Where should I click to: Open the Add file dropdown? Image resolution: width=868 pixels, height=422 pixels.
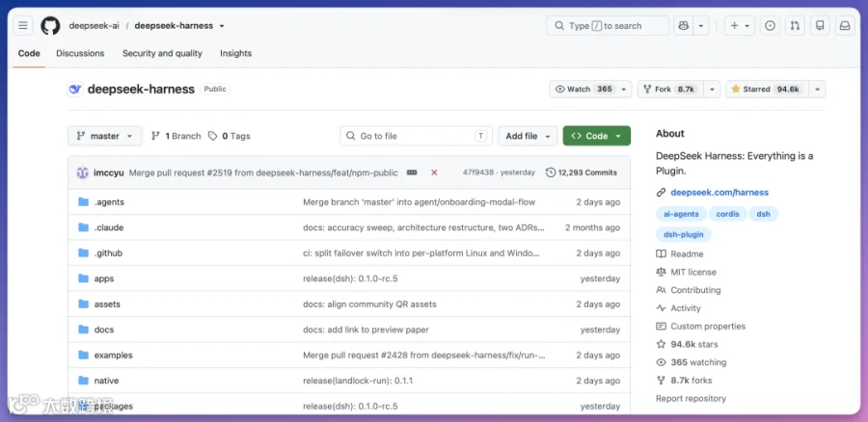coord(528,136)
